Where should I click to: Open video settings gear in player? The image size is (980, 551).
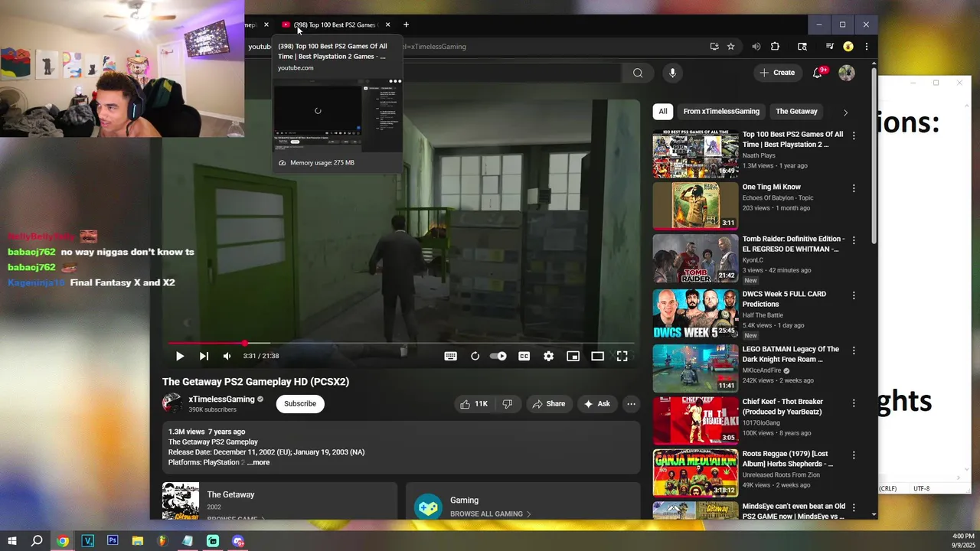click(x=549, y=356)
